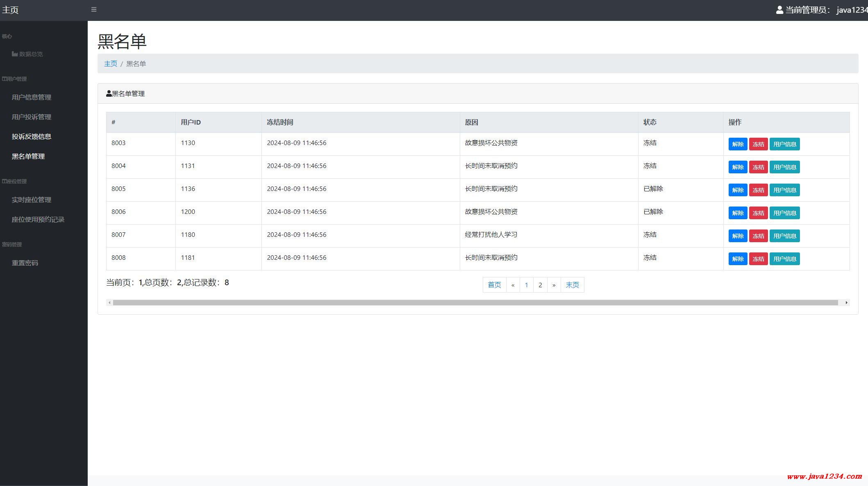Select page 1 in pagination
This screenshot has width=868, height=486.
coord(526,285)
